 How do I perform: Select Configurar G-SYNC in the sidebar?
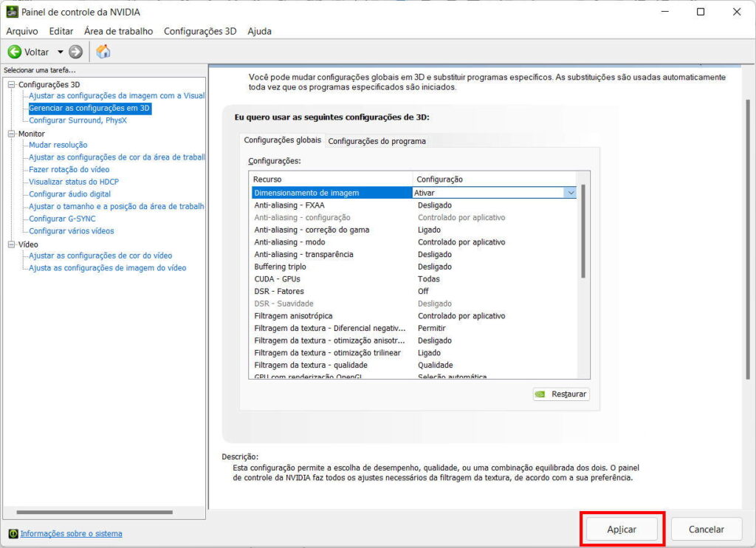62,219
